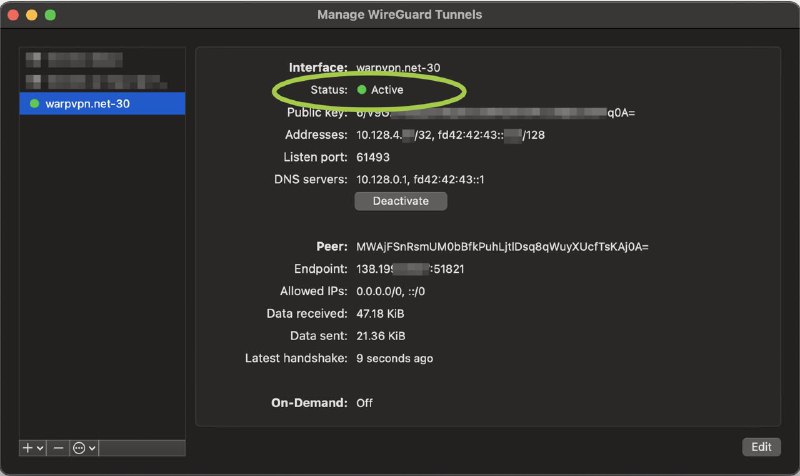This screenshot has height=476, width=800.
Task: Click the On-Demand value Off
Action: [364, 403]
